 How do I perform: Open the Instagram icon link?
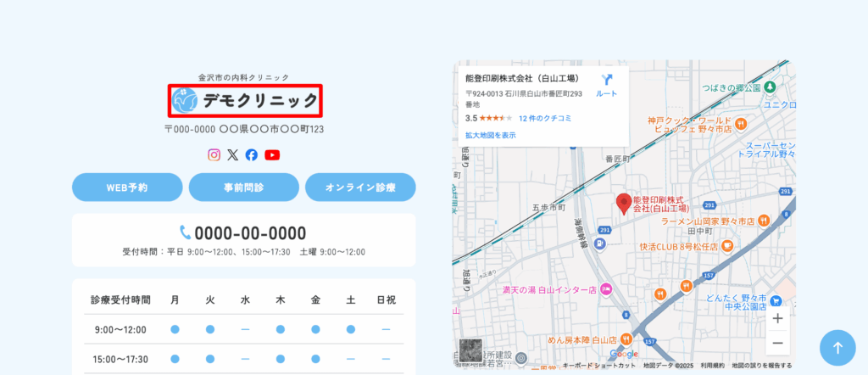point(214,154)
